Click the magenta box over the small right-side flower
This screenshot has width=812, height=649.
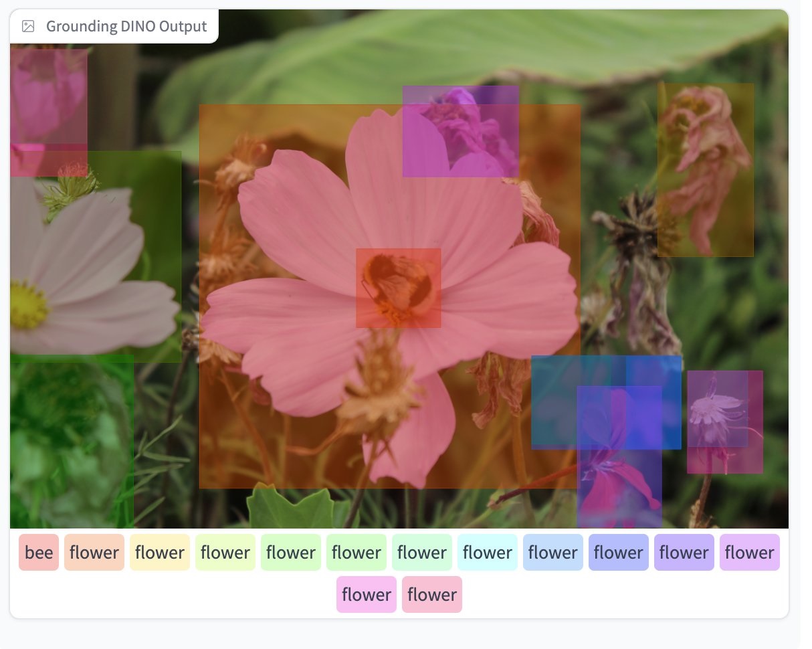pos(725,422)
